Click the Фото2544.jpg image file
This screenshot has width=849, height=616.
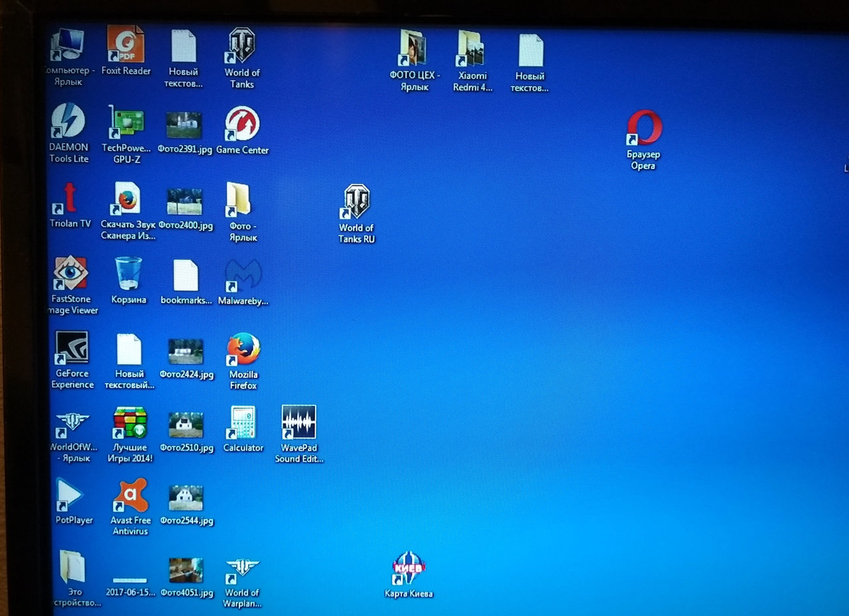coord(186,499)
